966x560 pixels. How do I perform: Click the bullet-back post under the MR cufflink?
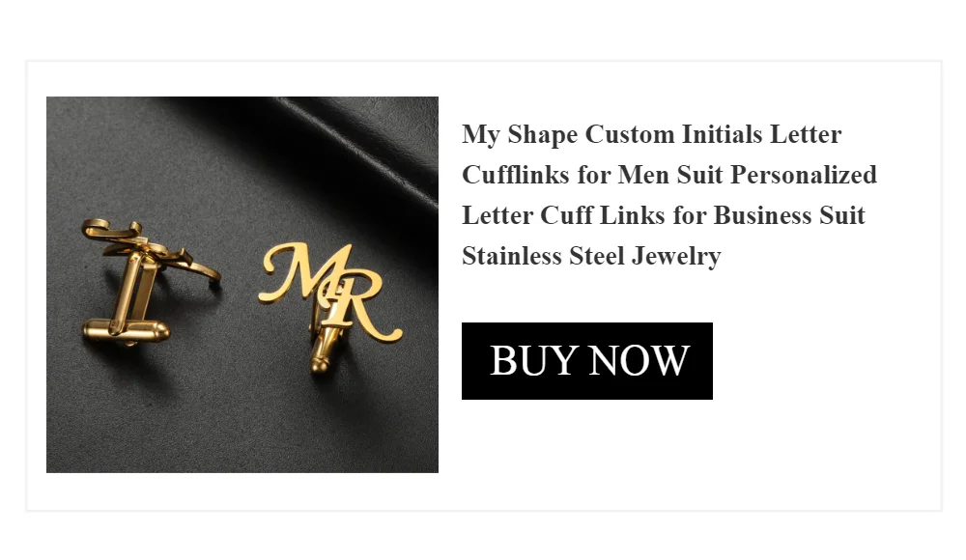pyautogui.click(x=323, y=350)
